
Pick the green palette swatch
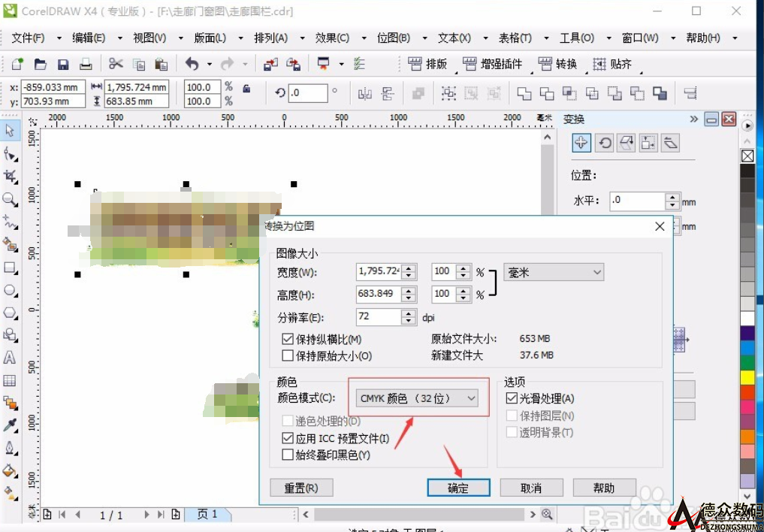(x=747, y=362)
